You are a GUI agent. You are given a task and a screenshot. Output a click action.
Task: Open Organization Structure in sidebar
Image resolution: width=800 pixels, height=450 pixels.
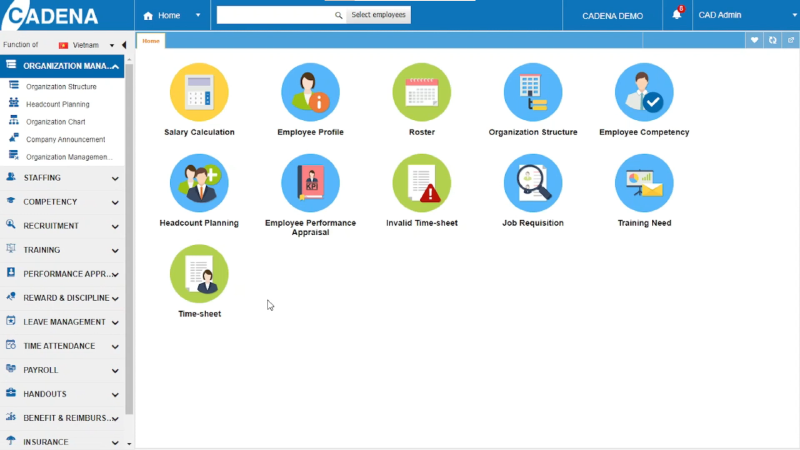[x=61, y=87]
